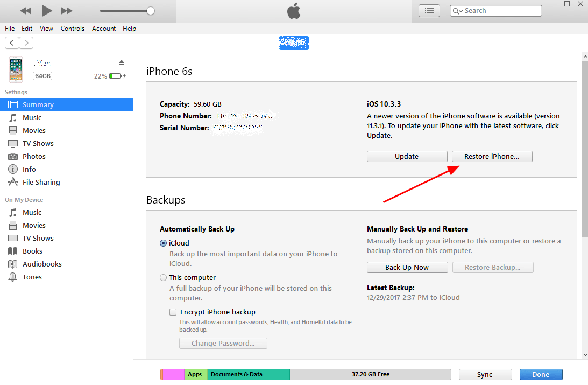Select Music under Settings
Image resolution: width=588 pixels, height=385 pixels.
tap(66, 118)
